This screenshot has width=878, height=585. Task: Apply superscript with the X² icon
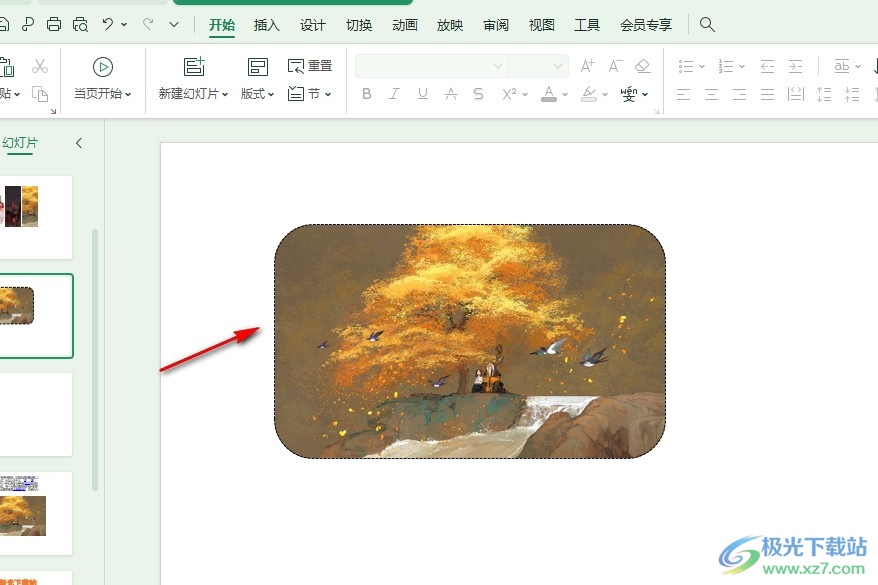tap(509, 94)
